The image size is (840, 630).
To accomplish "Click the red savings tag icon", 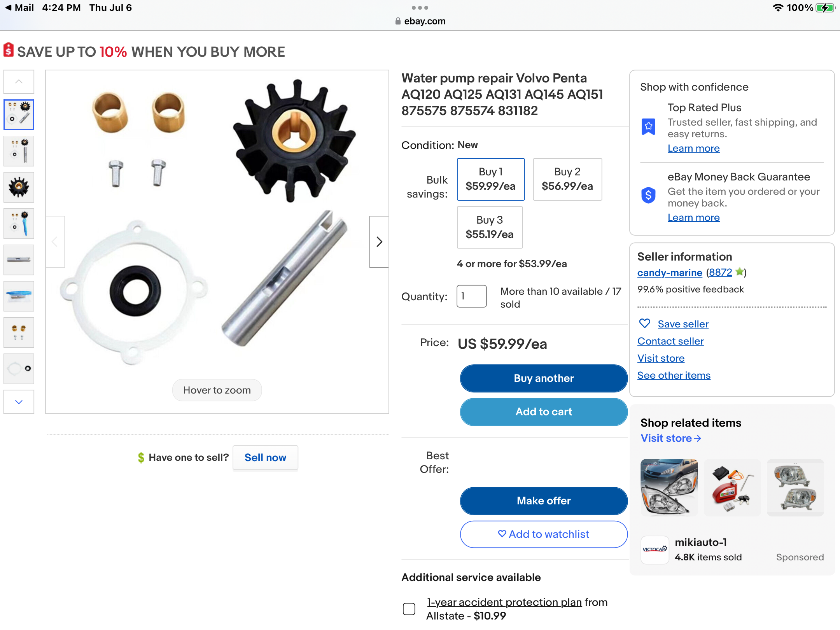I will coord(9,50).
